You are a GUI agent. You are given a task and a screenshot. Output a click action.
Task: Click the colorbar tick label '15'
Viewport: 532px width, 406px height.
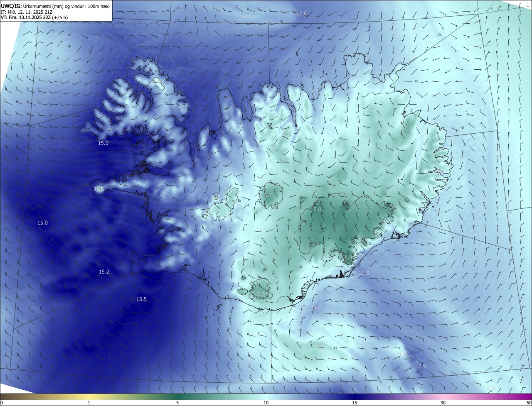[x=355, y=403]
